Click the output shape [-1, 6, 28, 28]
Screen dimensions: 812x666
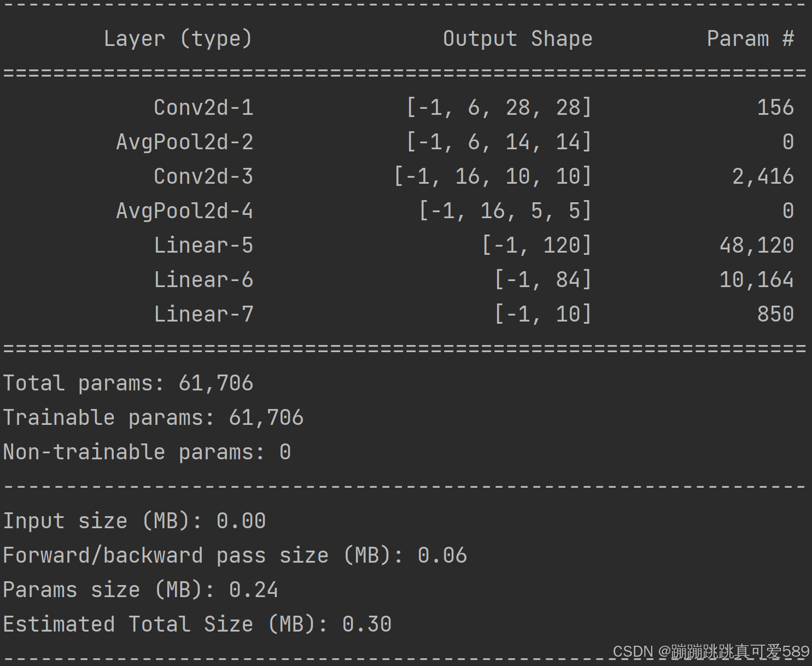click(499, 107)
